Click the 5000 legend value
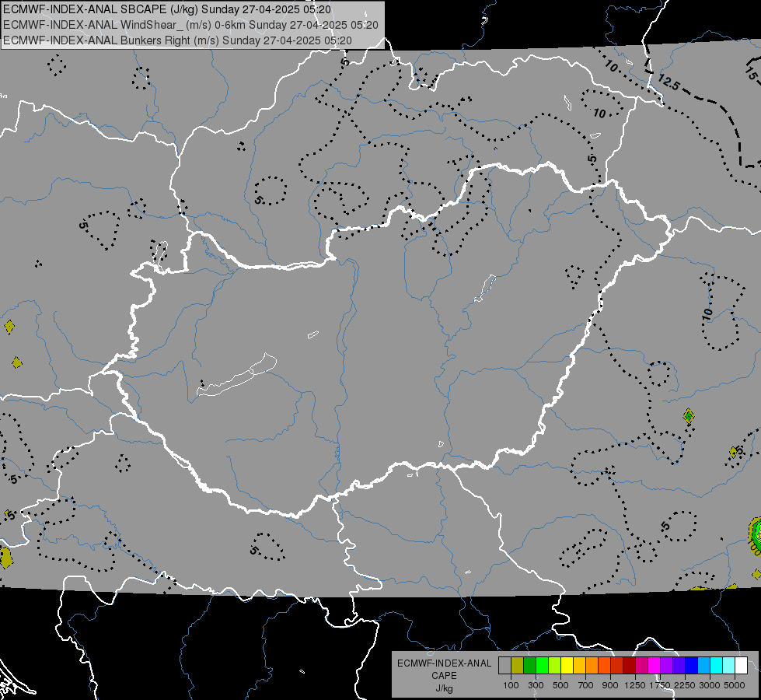The width and height of the screenshot is (761, 700). point(735,685)
